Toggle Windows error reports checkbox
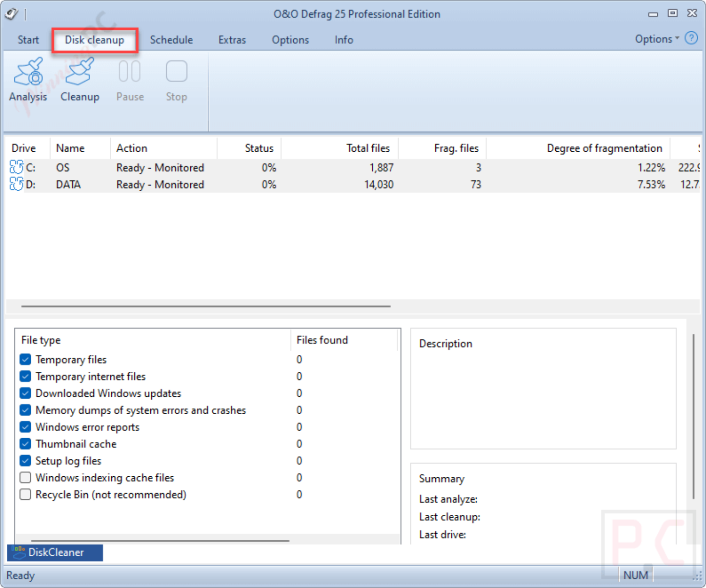 pos(26,427)
